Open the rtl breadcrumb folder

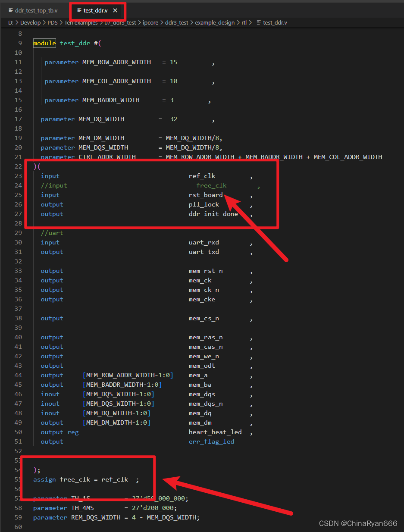click(245, 22)
